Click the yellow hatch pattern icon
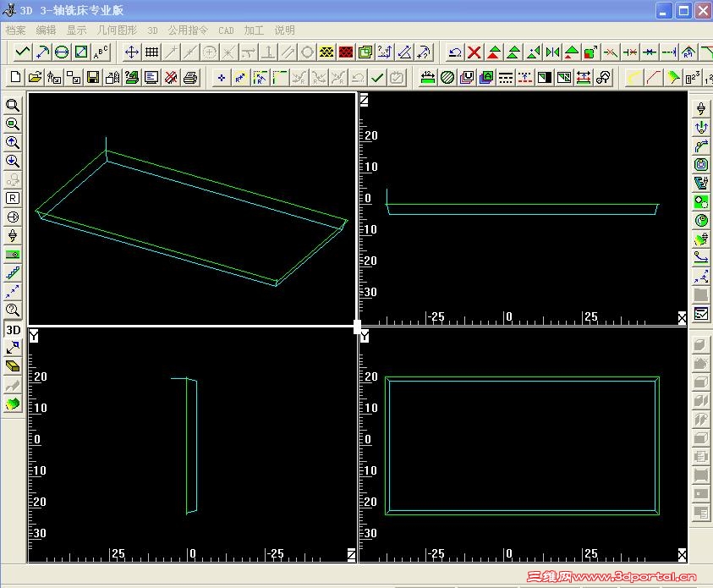The height and width of the screenshot is (588, 713). point(326,52)
